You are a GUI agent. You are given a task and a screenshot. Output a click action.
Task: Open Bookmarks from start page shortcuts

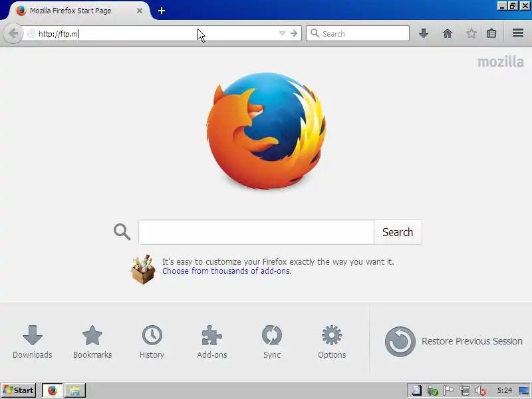(92, 342)
